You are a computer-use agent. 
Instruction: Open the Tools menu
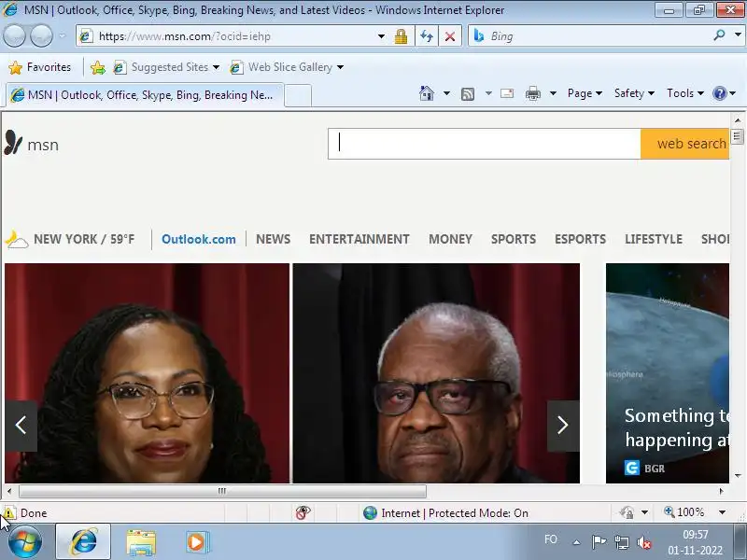(685, 93)
